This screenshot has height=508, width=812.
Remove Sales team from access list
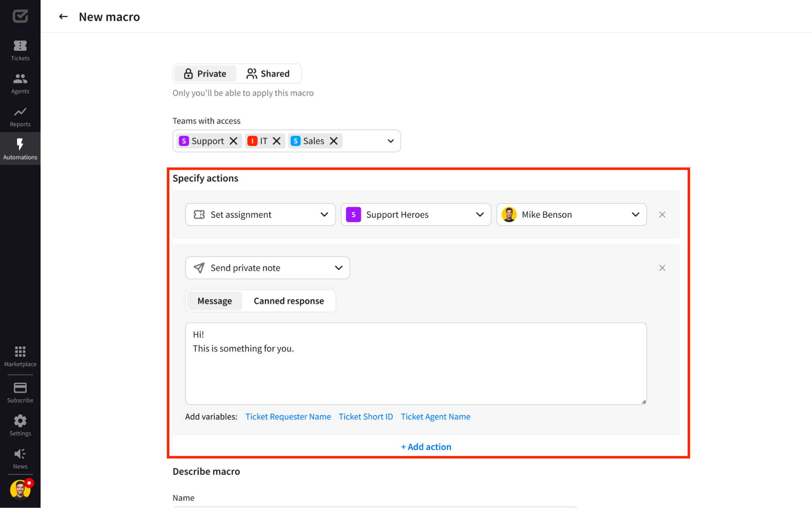point(334,141)
